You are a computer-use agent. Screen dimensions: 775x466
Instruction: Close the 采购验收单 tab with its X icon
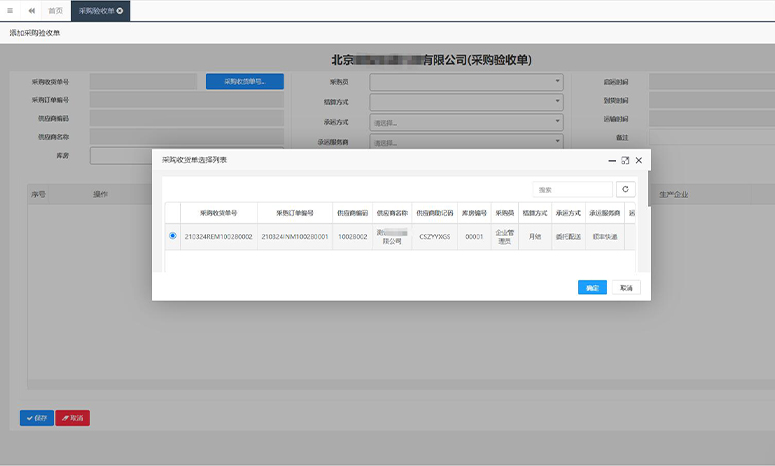coord(121,10)
